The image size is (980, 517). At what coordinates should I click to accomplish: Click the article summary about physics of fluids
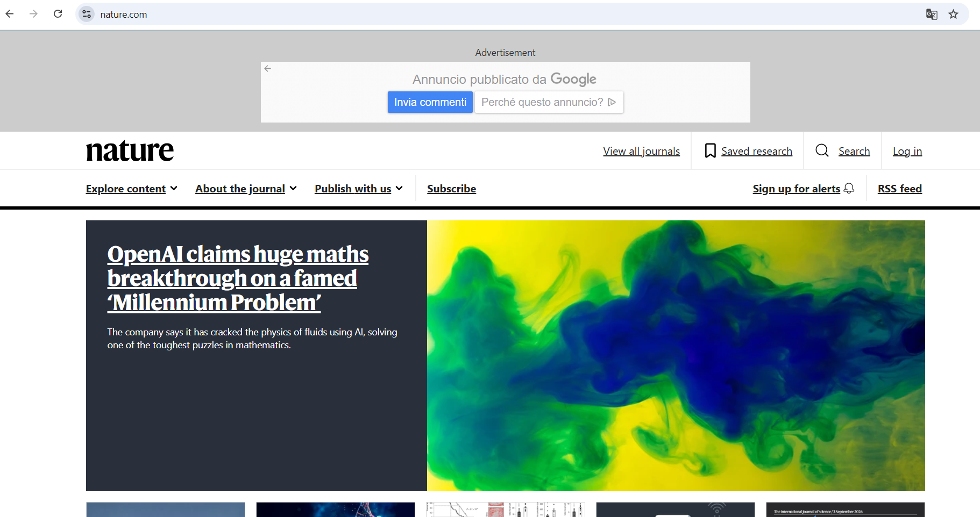(x=252, y=339)
